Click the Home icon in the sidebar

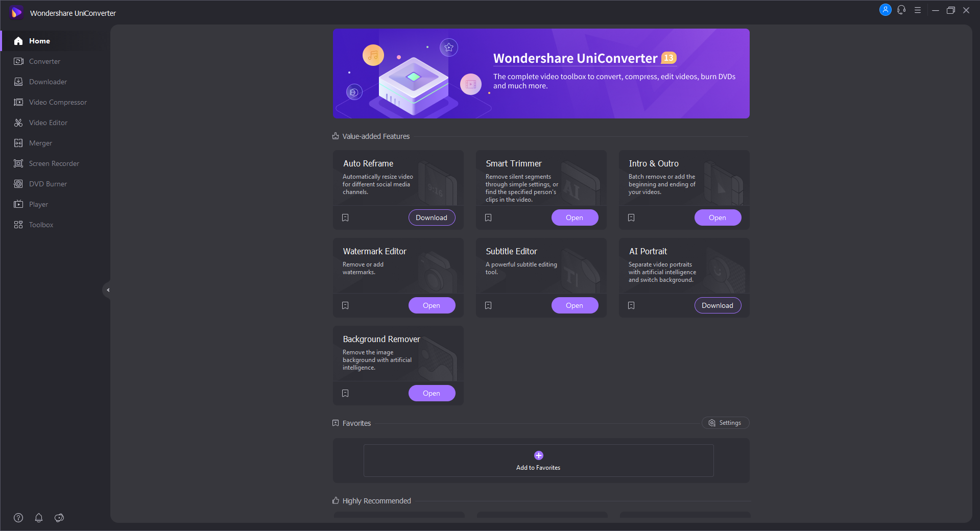(18, 41)
